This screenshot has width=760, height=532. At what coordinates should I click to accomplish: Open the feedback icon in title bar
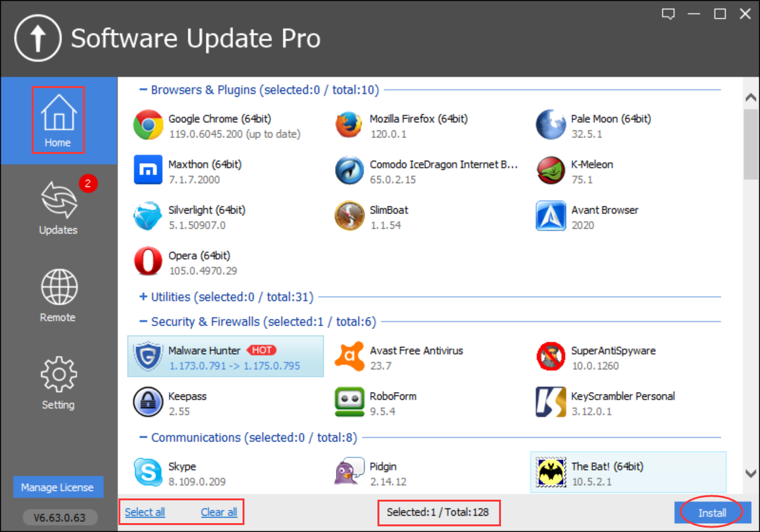pos(668,13)
